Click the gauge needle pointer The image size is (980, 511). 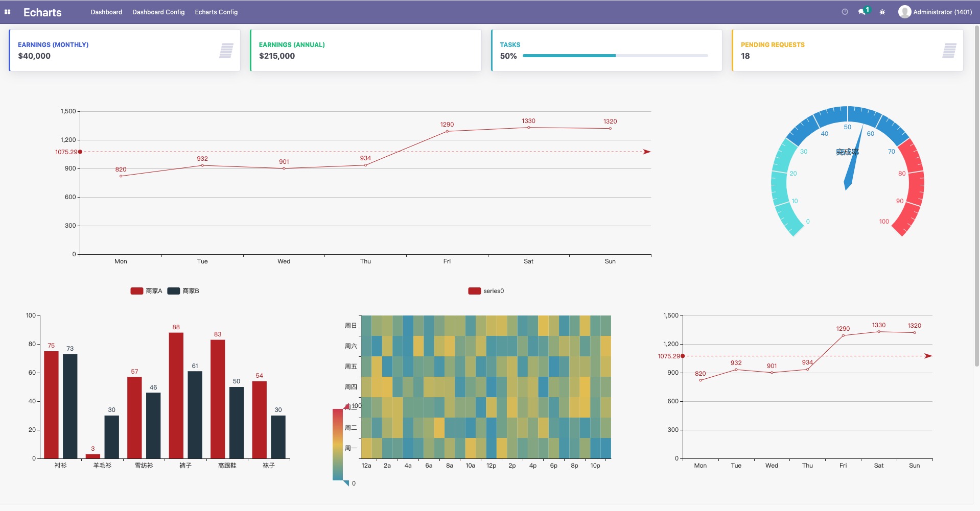click(853, 159)
